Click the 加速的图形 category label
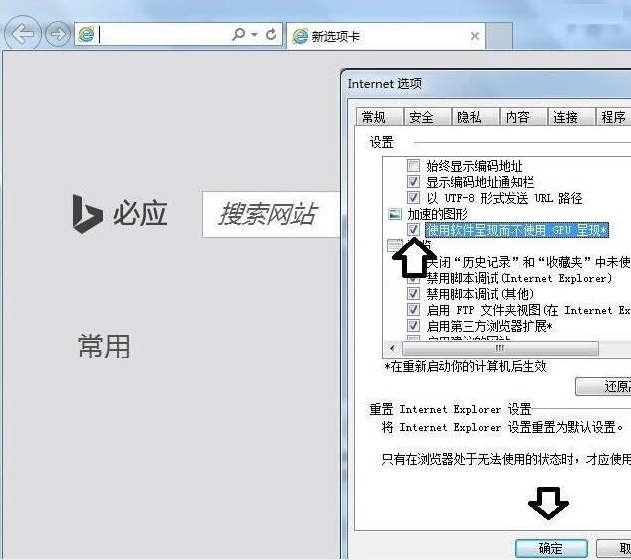This screenshot has width=631, height=560. pos(437,214)
